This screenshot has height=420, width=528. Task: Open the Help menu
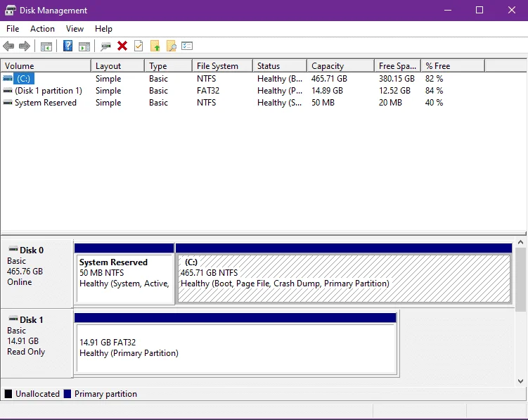pos(103,29)
